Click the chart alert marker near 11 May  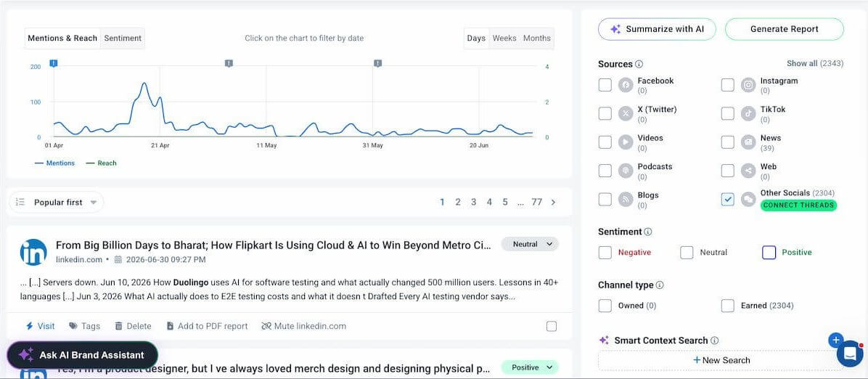point(229,64)
